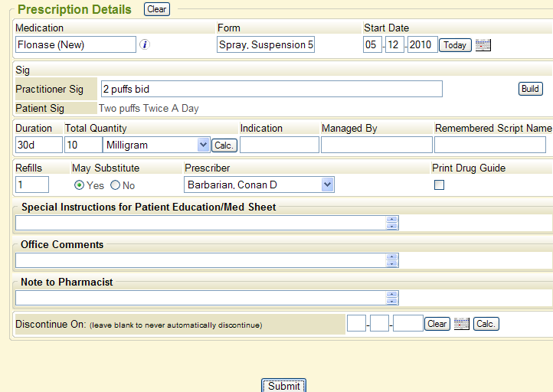Image resolution: width=553 pixels, height=392 pixels.
Task: Click Today button for Start Date
Action: [455, 45]
